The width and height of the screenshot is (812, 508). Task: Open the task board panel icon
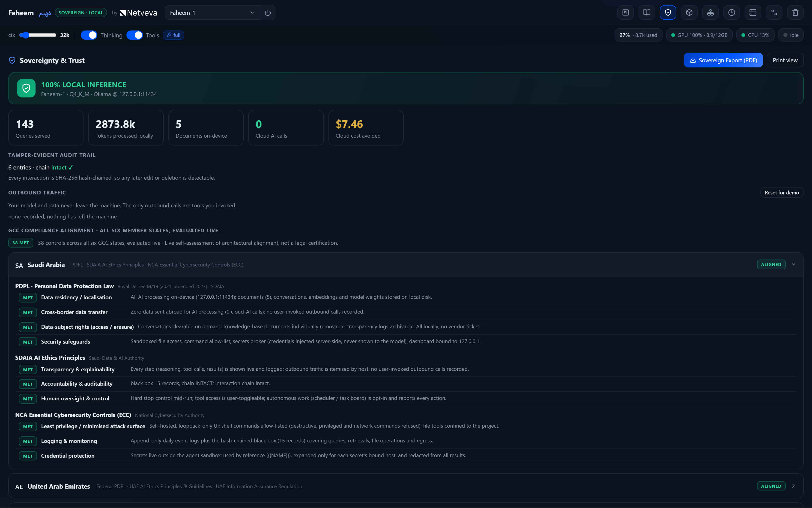625,12
